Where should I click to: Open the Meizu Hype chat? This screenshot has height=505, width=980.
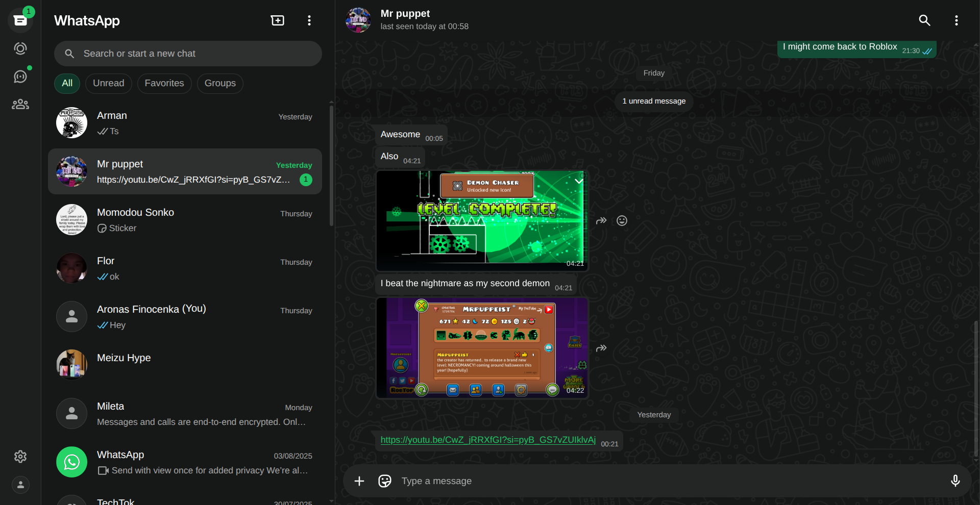[185, 365]
